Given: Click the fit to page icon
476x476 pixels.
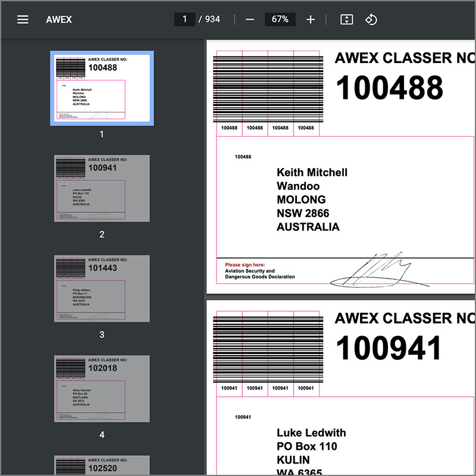Looking at the screenshot, I should tap(346, 20).
